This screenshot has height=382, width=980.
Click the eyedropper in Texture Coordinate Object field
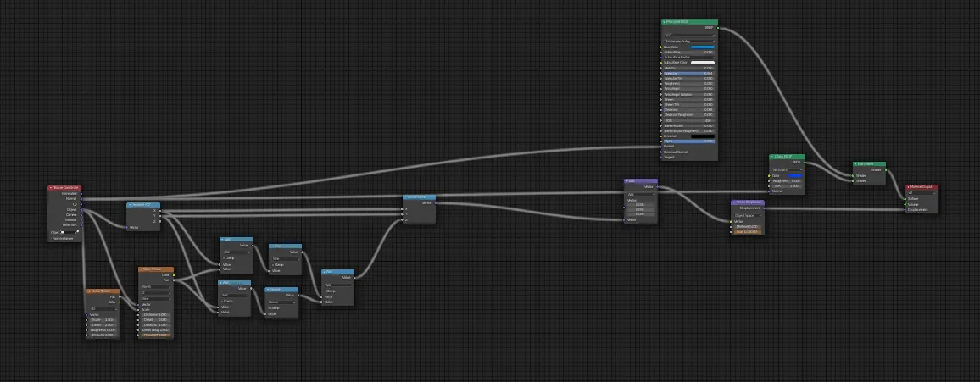[77, 232]
